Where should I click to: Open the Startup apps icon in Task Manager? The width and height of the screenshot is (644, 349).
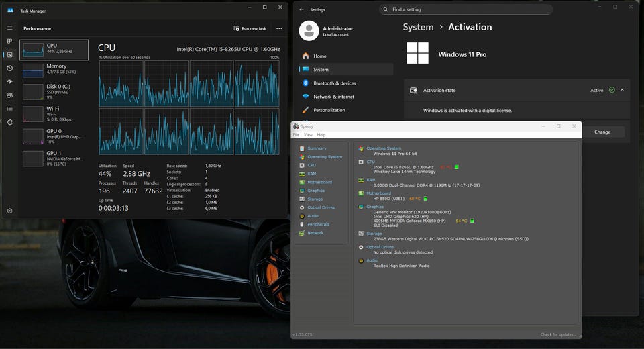point(10,81)
